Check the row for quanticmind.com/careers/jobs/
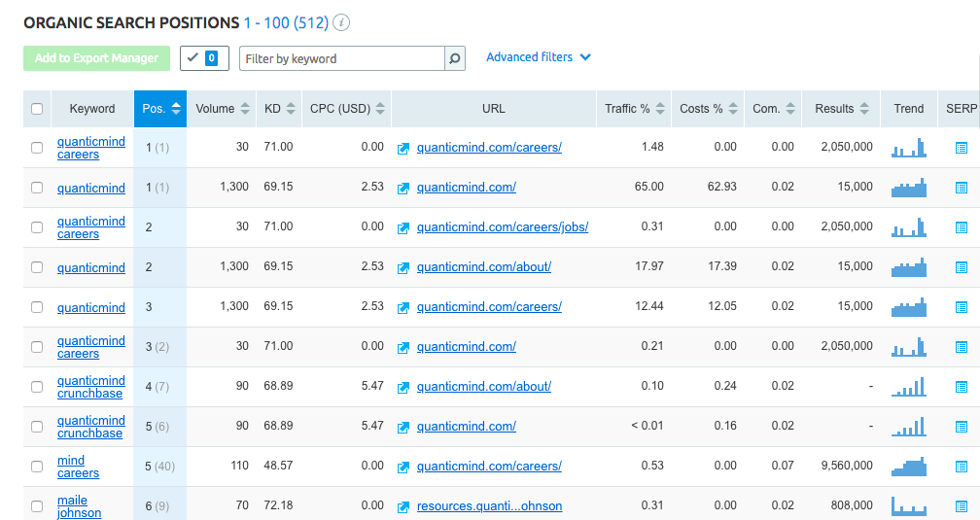This screenshot has height=520, width=980. click(x=37, y=227)
